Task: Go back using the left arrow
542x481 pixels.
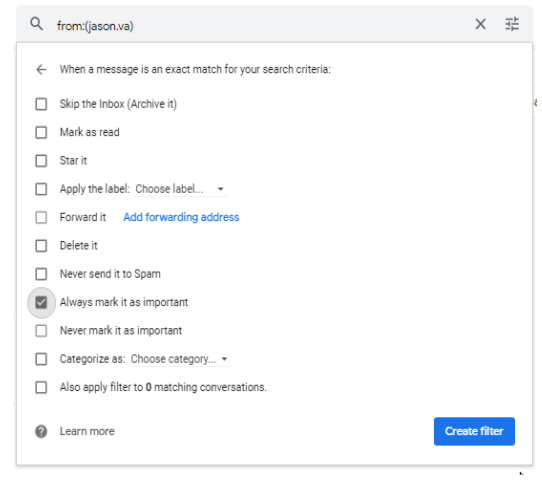Action: 41,69
